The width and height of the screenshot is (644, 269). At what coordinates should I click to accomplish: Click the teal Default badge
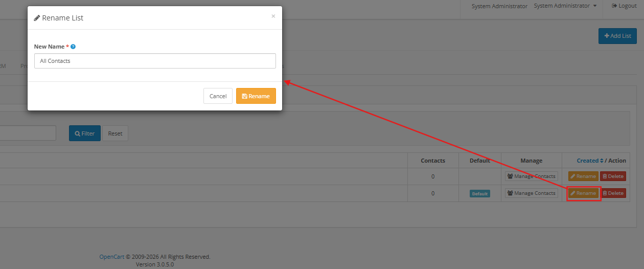[x=480, y=194]
